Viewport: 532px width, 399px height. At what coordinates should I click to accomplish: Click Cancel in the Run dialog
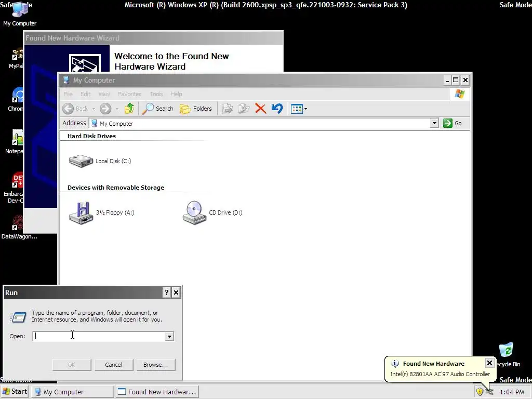point(114,365)
